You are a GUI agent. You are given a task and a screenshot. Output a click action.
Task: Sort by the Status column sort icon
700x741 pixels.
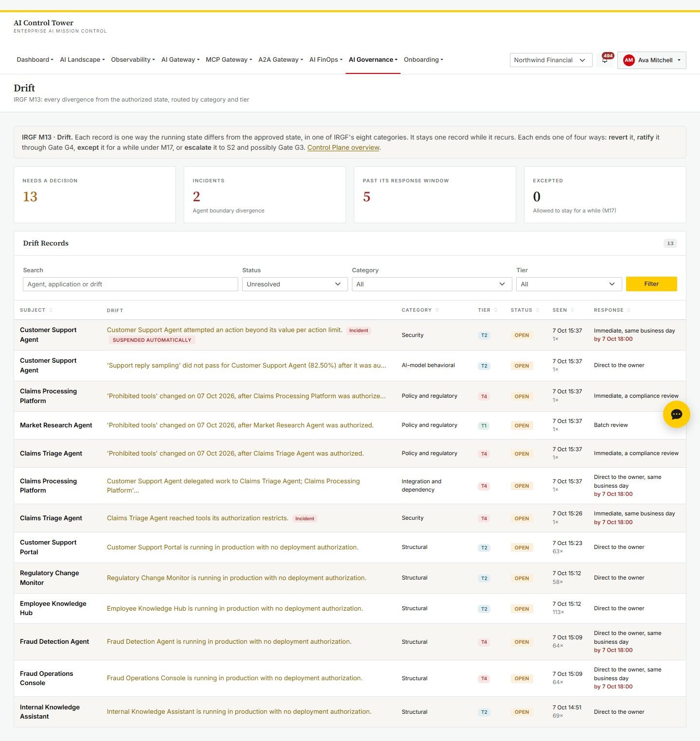[538, 310]
